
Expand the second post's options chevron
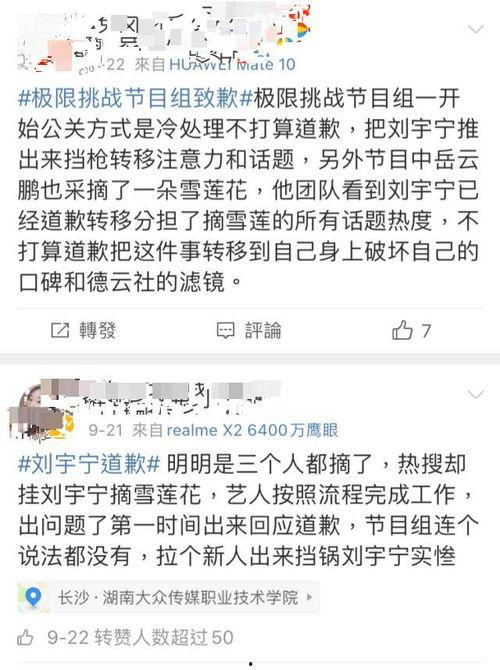[476, 394]
